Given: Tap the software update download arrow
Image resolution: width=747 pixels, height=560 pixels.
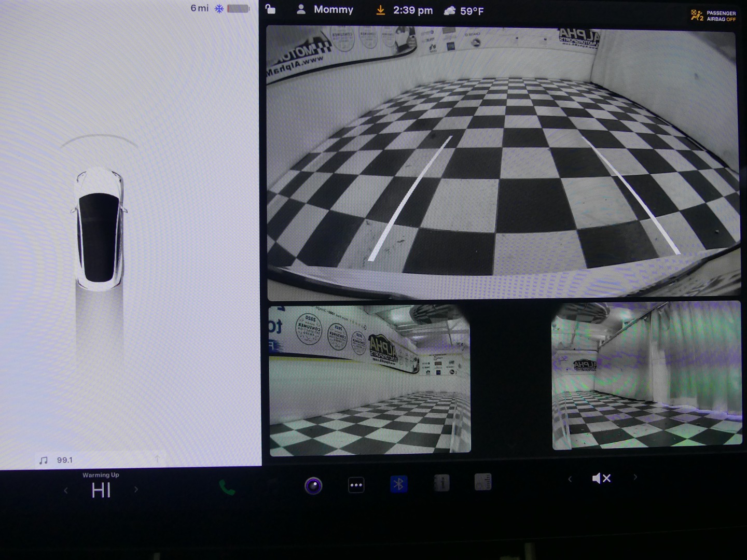Looking at the screenshot, I should tap(380, 10).
